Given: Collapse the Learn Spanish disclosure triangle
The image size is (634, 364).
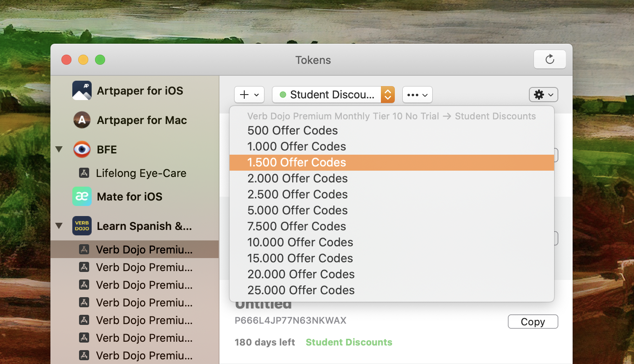Looking at the screenshot, I should [x=59, y=226].
